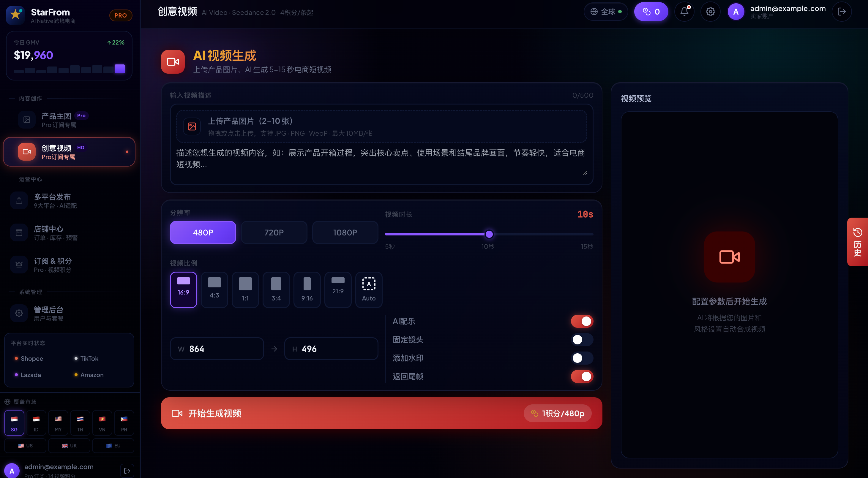Image resolution: width=868 pixels, height=478 pixels.
Task: Open 管理后台 in sidebar
Action: (69, 313)
